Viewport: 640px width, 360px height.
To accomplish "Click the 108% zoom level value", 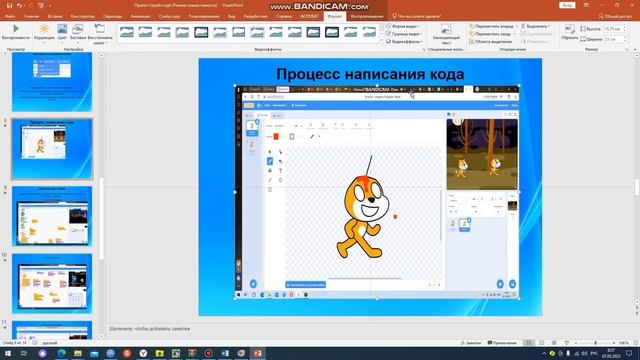I will pos(624,343).
